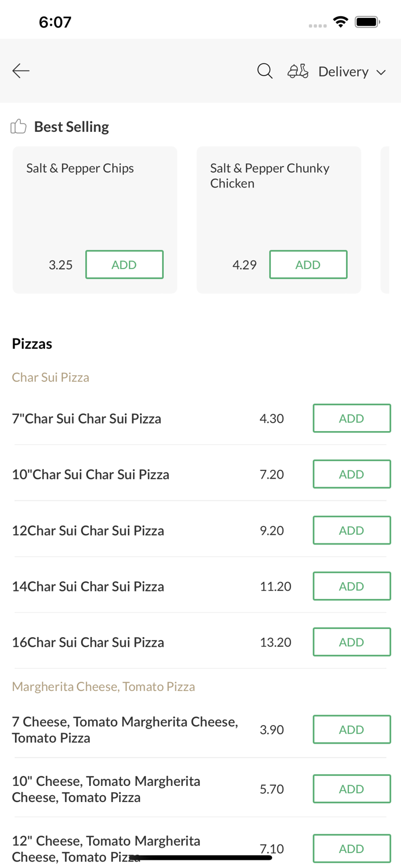Add the 14 Char Sui Pizza
This screenshot has width=401, height=868.
pos(351,586)
